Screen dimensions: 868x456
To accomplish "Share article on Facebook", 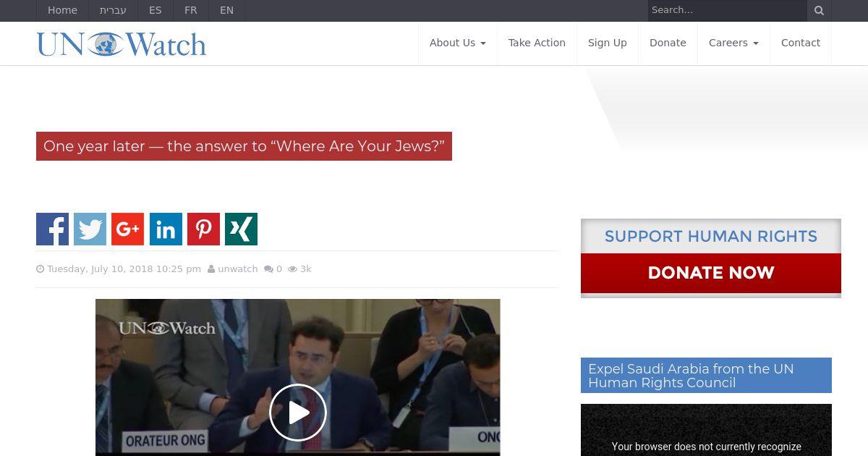I will [x=52, y=229].
